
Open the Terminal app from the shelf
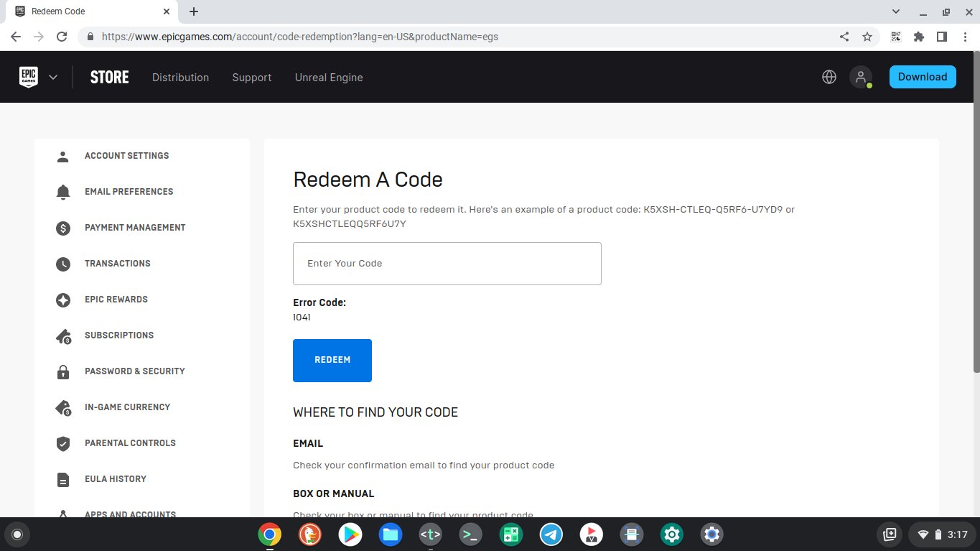click(471, 534)
